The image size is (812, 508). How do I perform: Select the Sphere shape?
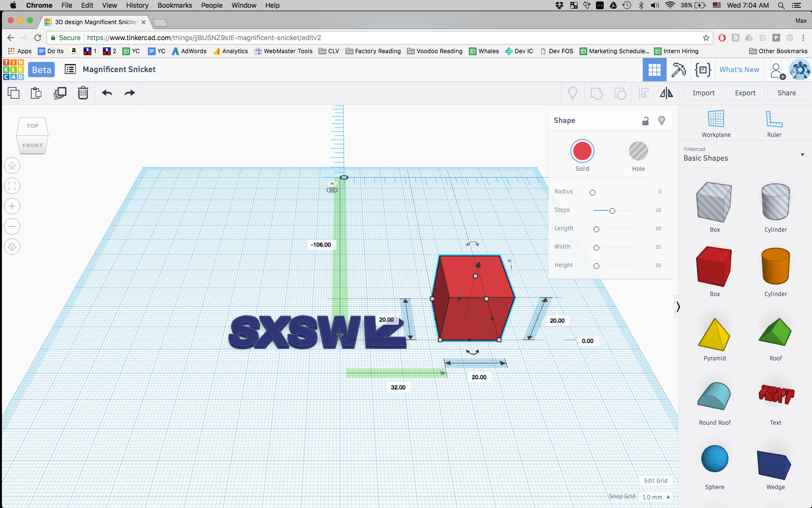[x=714, y=458]
